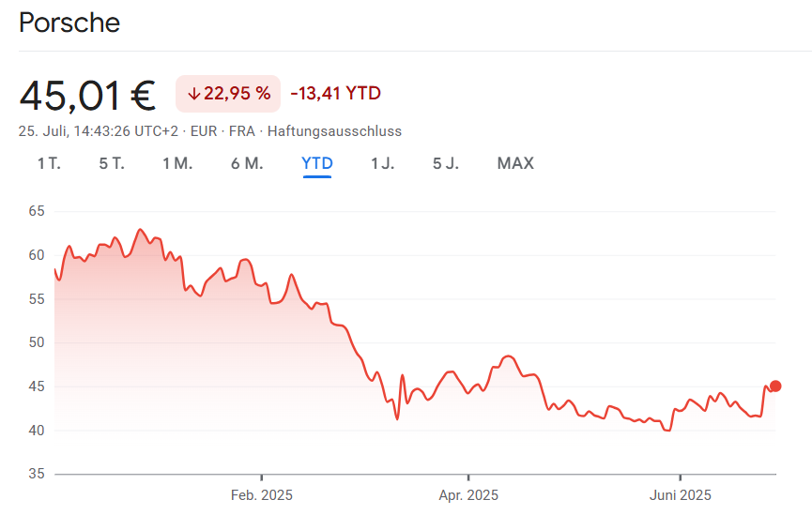The width and height of the screenshot is (812, 515).
Task: Select the 5T. range tab
Action: pyautogui.click(x=112, y=163)
